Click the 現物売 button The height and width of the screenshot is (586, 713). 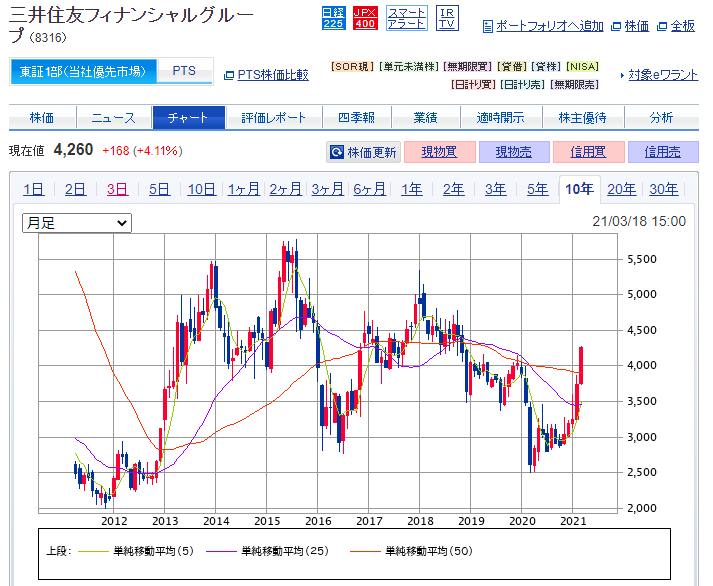[x=514, y=152]
